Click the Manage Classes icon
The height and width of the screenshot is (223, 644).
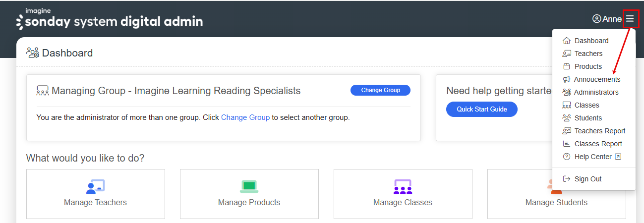point(403,186)
